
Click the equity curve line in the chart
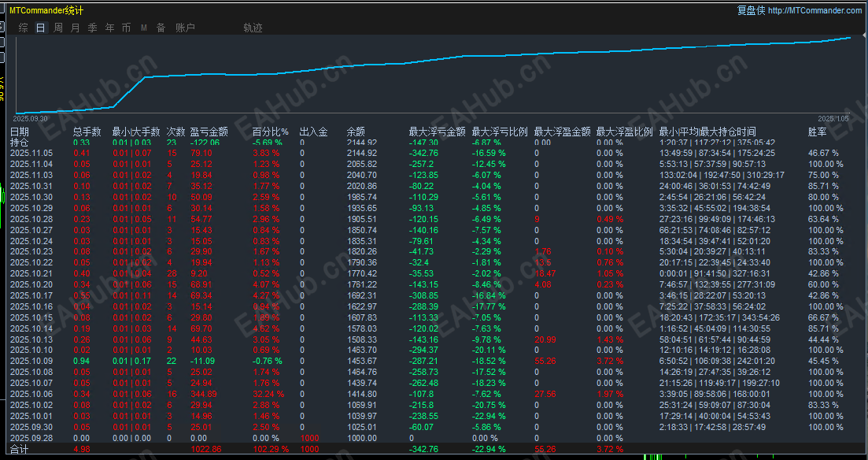[432, 61]
